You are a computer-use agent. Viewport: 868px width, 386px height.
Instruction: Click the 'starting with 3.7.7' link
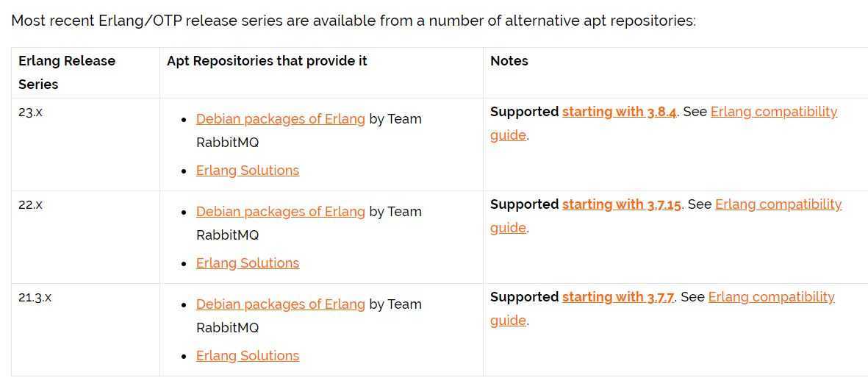[618, 297]
